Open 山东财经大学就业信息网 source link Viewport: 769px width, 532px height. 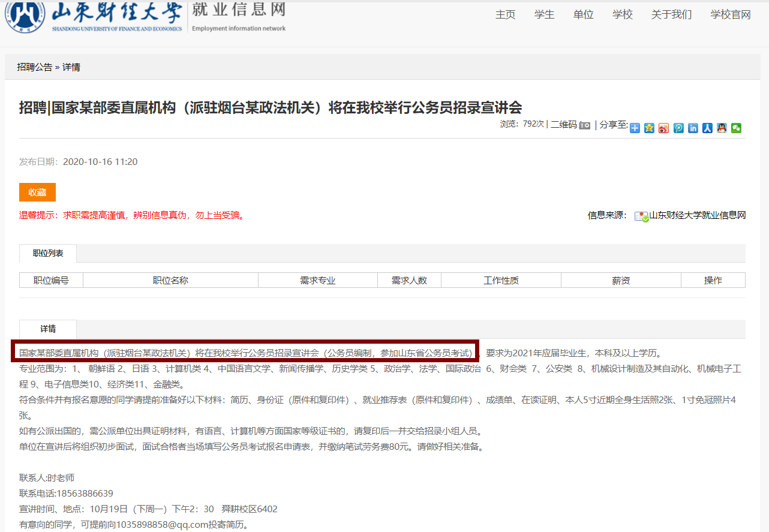698,215
